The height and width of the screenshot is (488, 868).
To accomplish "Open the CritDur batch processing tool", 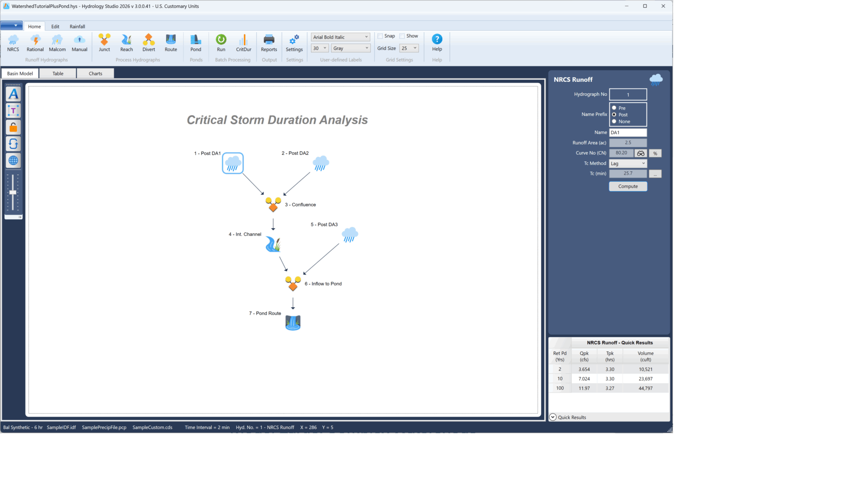I will click(x=243, y=43).
